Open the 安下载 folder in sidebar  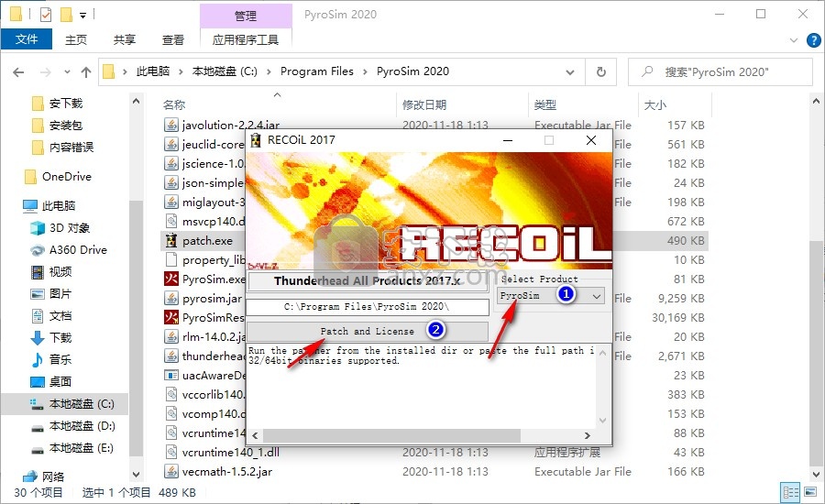coord(58,104)
